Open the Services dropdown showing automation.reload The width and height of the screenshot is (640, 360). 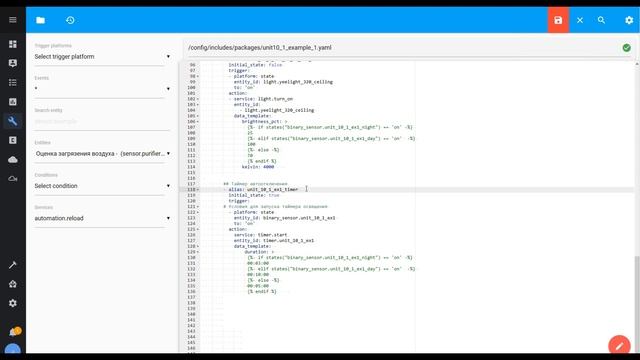(102, 218)
